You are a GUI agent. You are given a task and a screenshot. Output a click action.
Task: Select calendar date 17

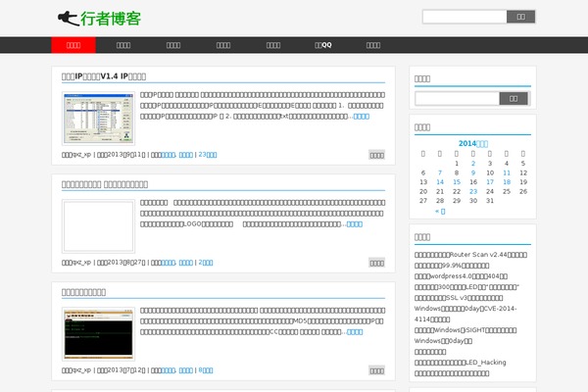(x=490, y=182)
